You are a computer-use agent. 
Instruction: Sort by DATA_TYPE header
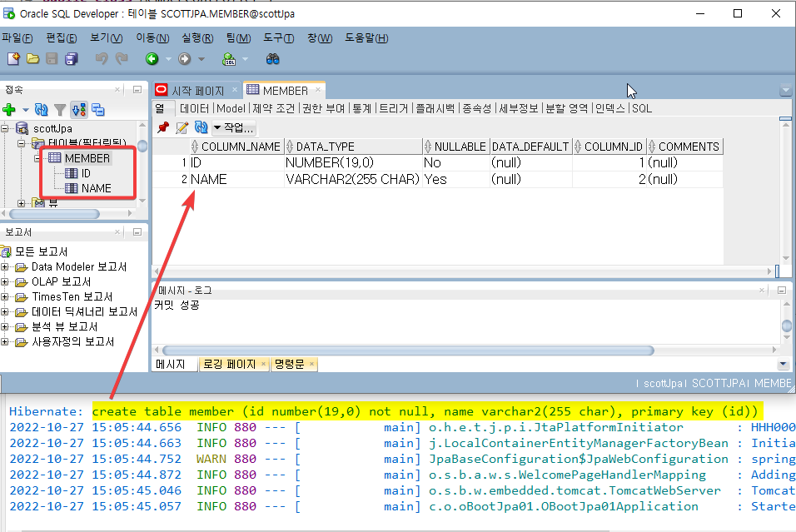(353, 147)
